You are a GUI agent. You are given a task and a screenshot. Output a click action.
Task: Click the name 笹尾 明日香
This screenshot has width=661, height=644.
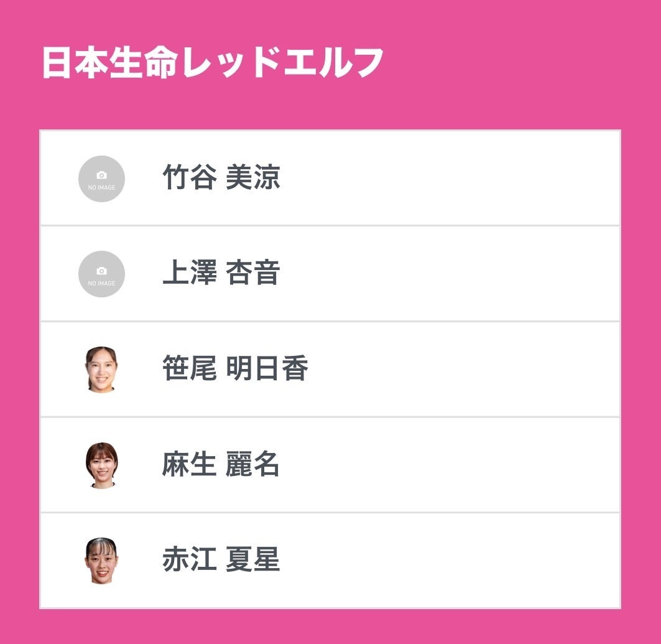[235, 370]
